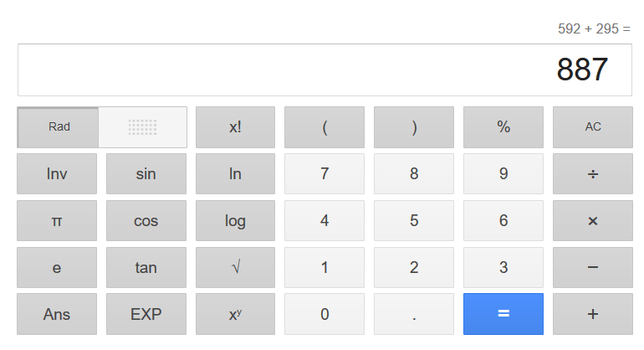644x350 pixels.
Task: Switch angle mode to Rad
Action: pyautogui.click(x=59, y=127)
